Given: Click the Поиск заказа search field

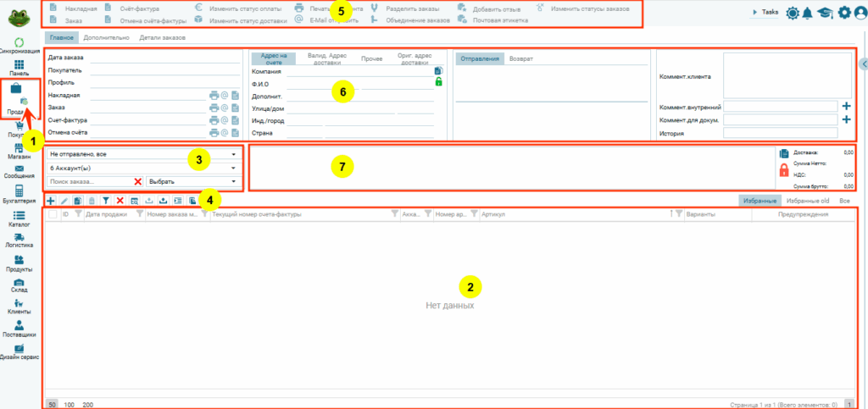Looking at the screenshot, I should pos(90,181).
